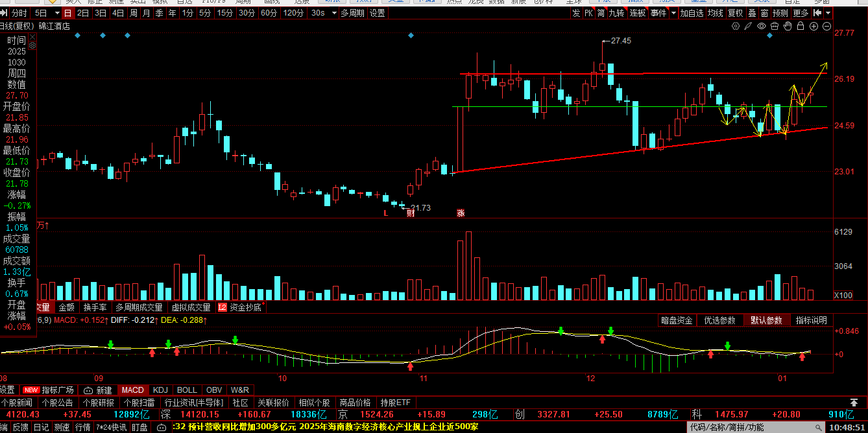This screenshot has width=868, height=433.
Task: Select the 60分 period
Action: tap(269, 13)
